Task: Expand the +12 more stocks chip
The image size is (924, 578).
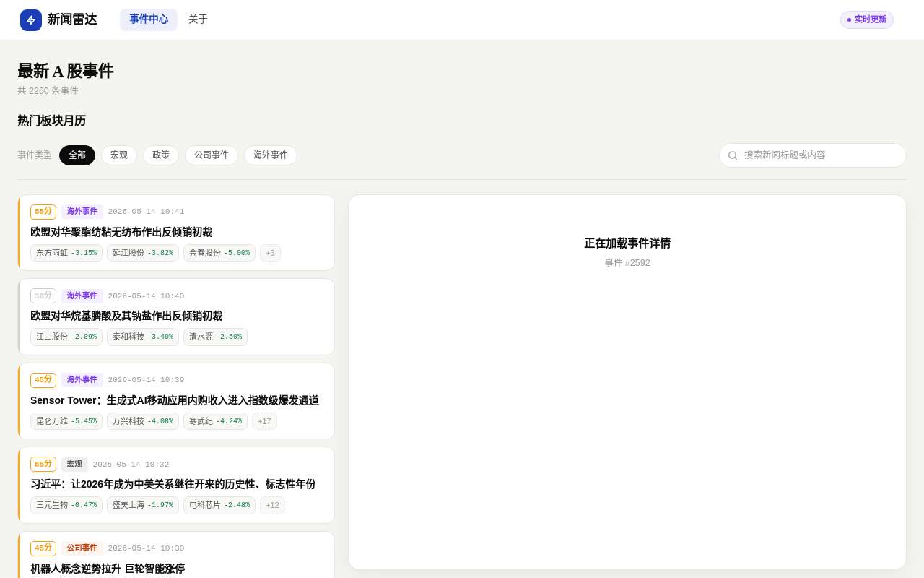Action: tap(272, 505)
